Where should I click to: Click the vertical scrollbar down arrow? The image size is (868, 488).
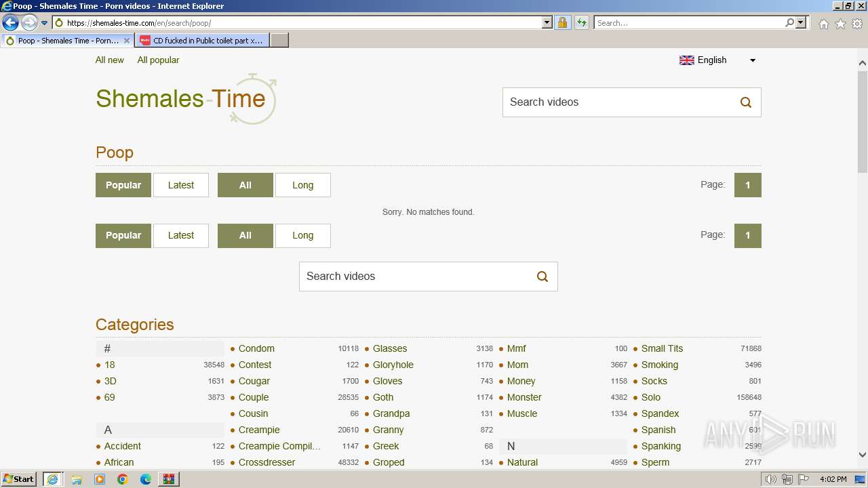coord(863,455)
